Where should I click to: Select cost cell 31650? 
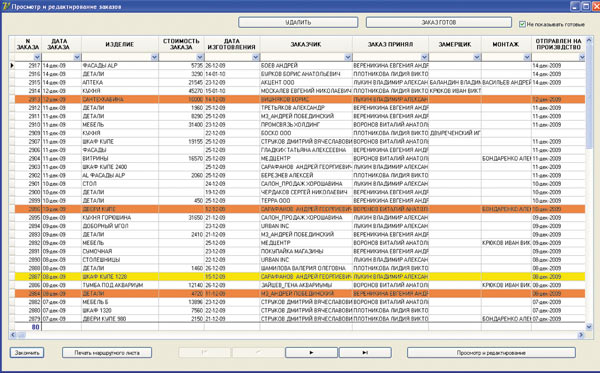[x=181, y=217]
